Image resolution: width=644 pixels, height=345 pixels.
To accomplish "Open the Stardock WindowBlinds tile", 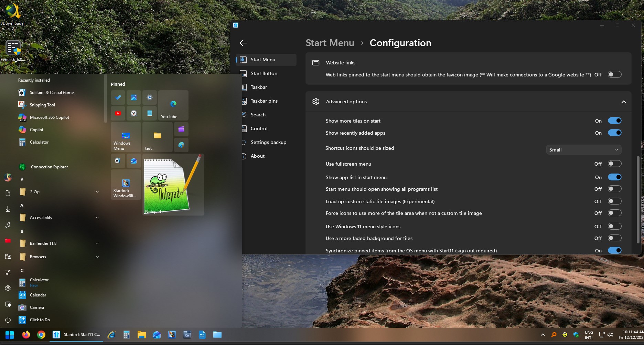I will coord(126,184).
